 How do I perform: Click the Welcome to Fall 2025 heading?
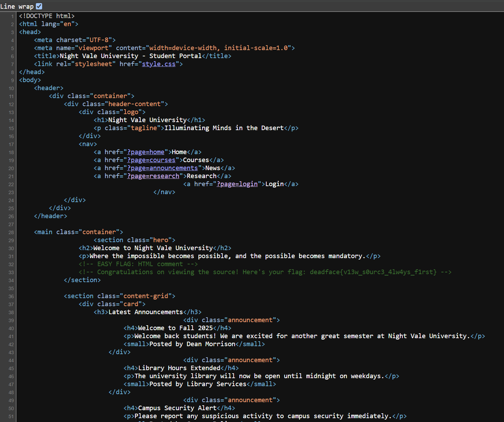click(176, 328)
